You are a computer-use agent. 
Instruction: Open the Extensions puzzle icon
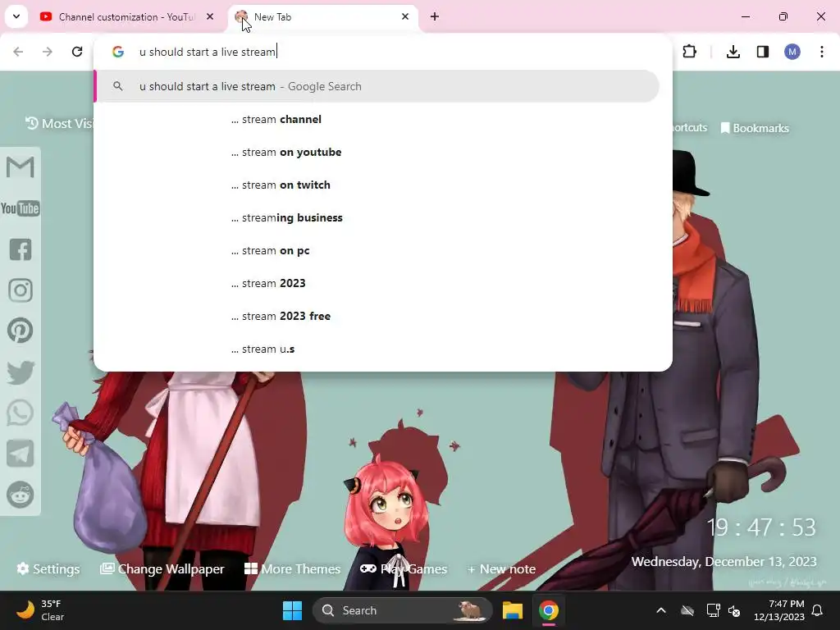point(689,52)
